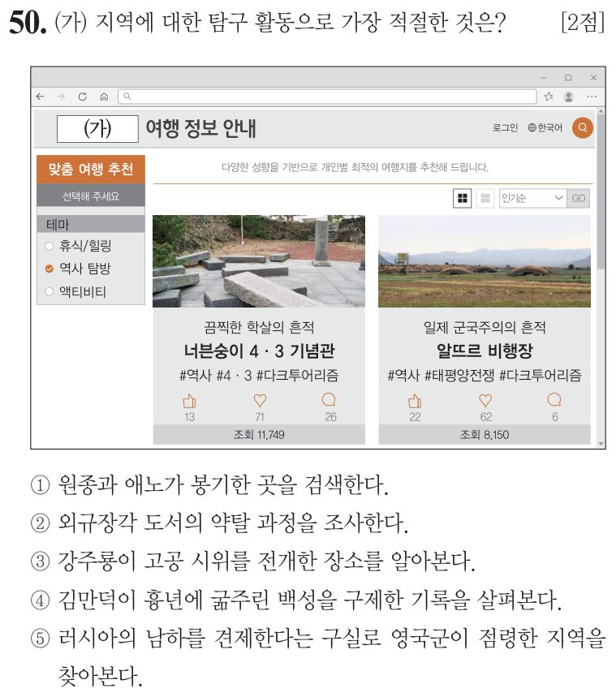Select the 맞춤 여행 추천 tab
The height and width of the screenshot is (697, 616).
pos(91,170)
